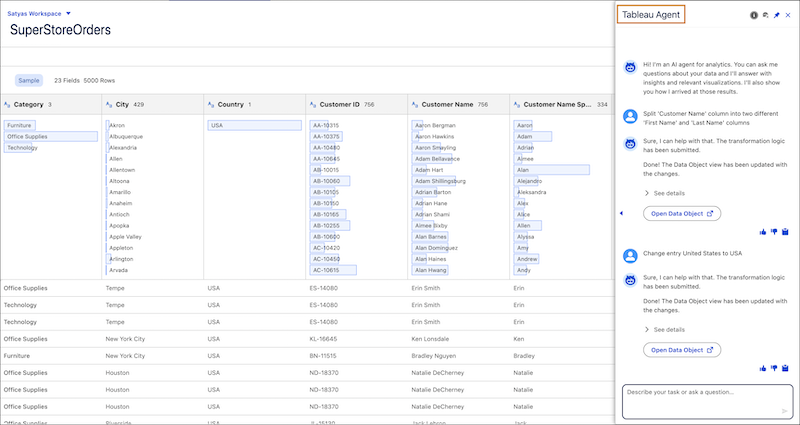800x425 pixels.
Task: Click the KL-16645 cell
Action: pos(323,339)
